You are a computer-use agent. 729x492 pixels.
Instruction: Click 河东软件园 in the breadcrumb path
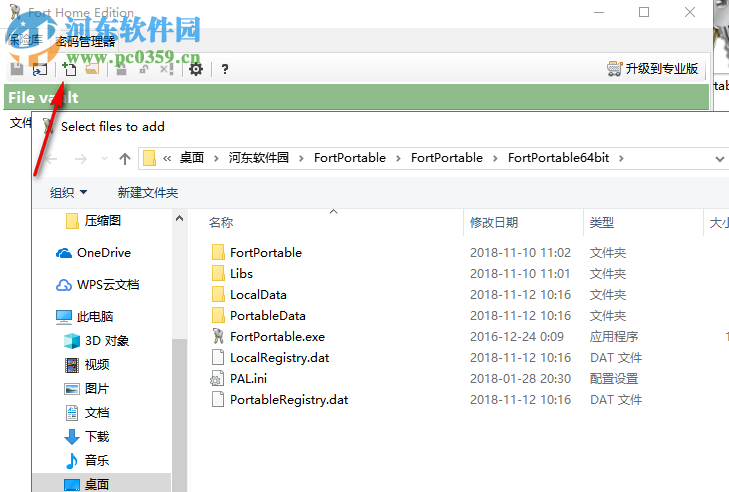(258, 158)
